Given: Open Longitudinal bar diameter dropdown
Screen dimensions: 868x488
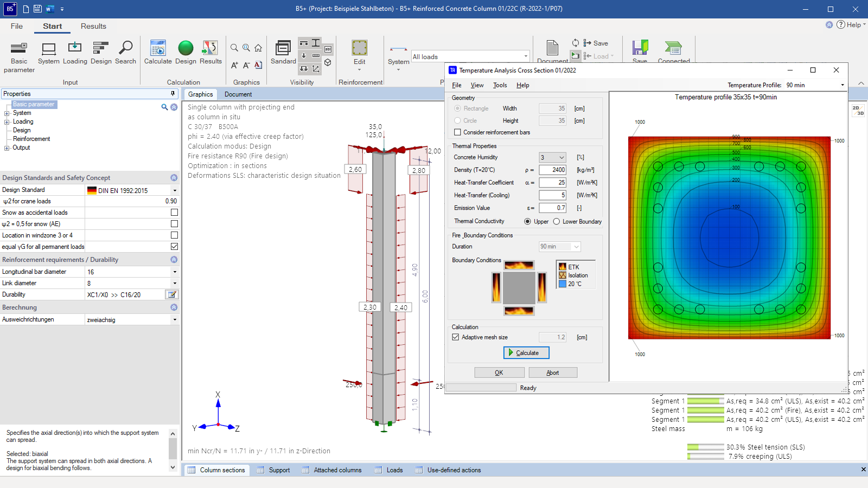Looking at the screenshot, I should click(175, 272).
